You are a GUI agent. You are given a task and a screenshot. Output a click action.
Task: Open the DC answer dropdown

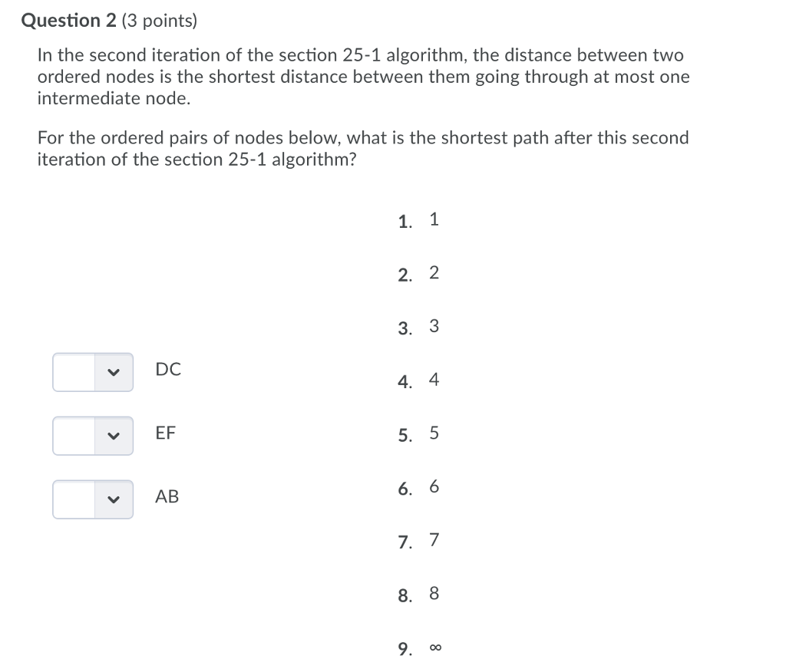(92, 371)
